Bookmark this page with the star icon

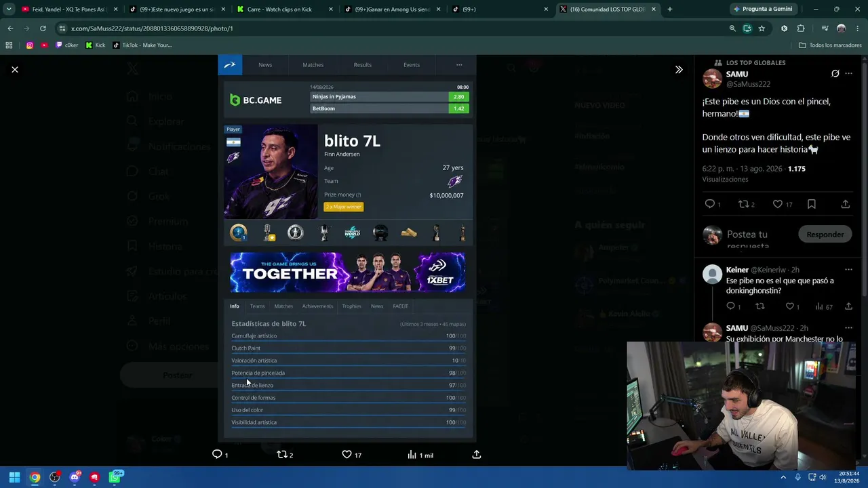[762, 28]
